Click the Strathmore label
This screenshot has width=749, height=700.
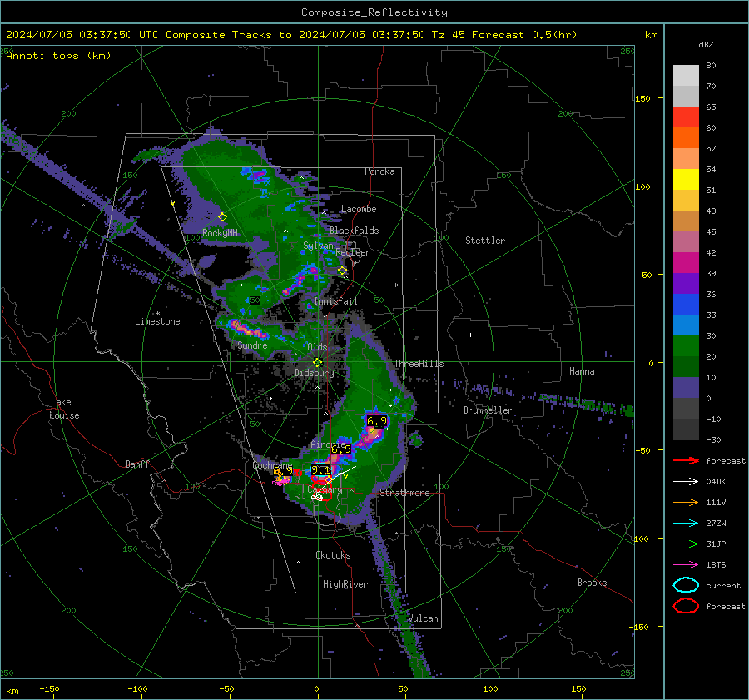point(404,493)
